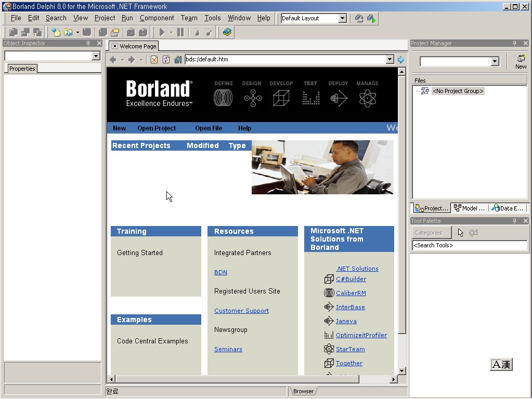The image size is (532, 399).
Task: Select the pointer tool in Tool Palette
Action: pyautogui.click(x=460, y=233)
